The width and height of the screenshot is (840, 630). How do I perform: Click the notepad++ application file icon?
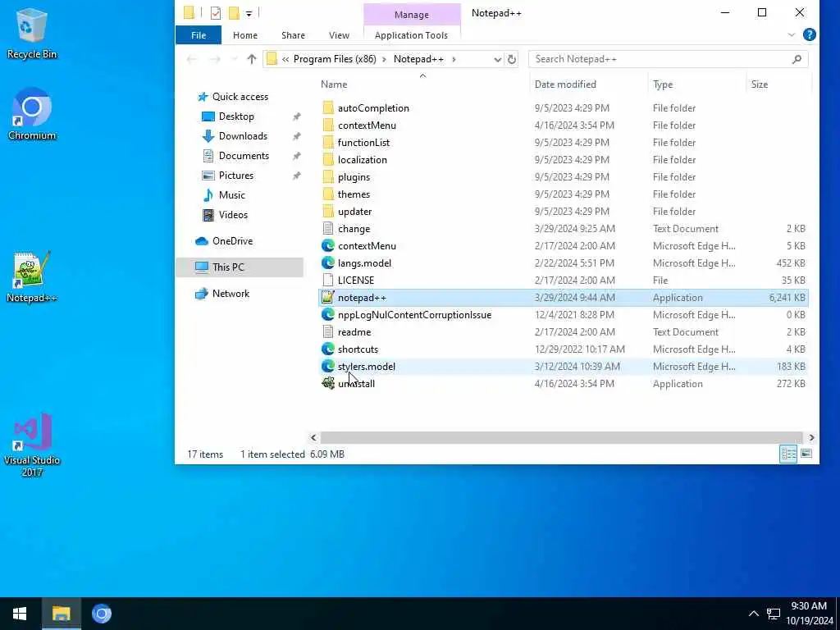328,297
